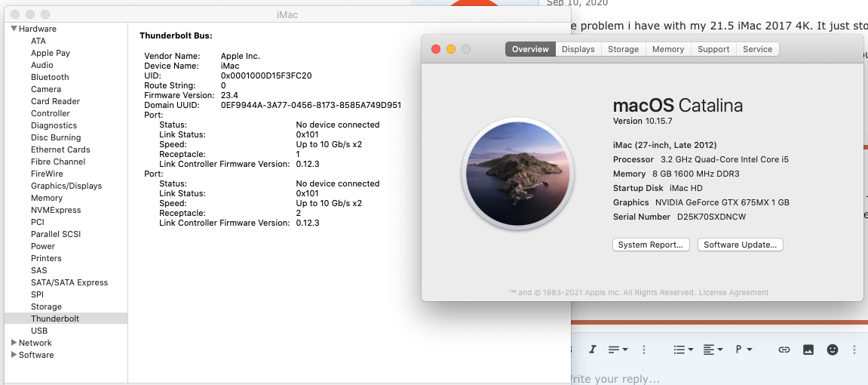
Task: Select Apple Pay in the sidebar
Action: 51,53
